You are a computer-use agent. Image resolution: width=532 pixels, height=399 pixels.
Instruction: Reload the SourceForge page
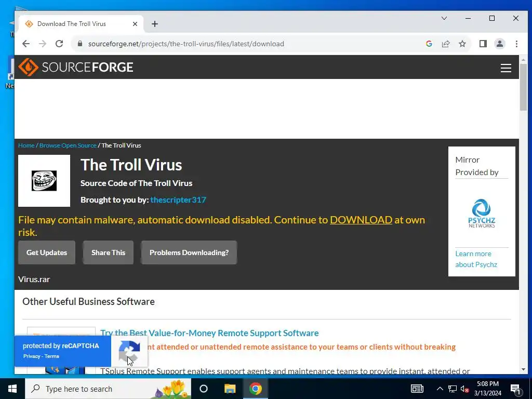click(x=59, y=44)
